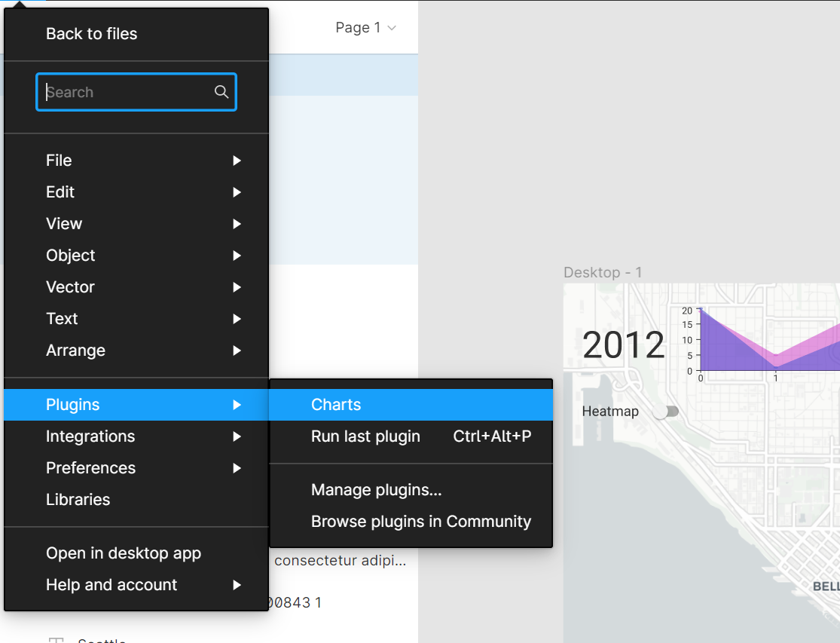Click the Help and account arrow
The image size is (840, 643).
pyautogui.click(x=237, y=585)
